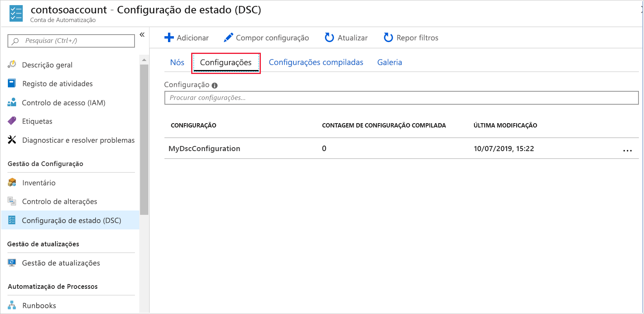
Task: Open the Configurações compiladas tab
Action: click(316, 62)
